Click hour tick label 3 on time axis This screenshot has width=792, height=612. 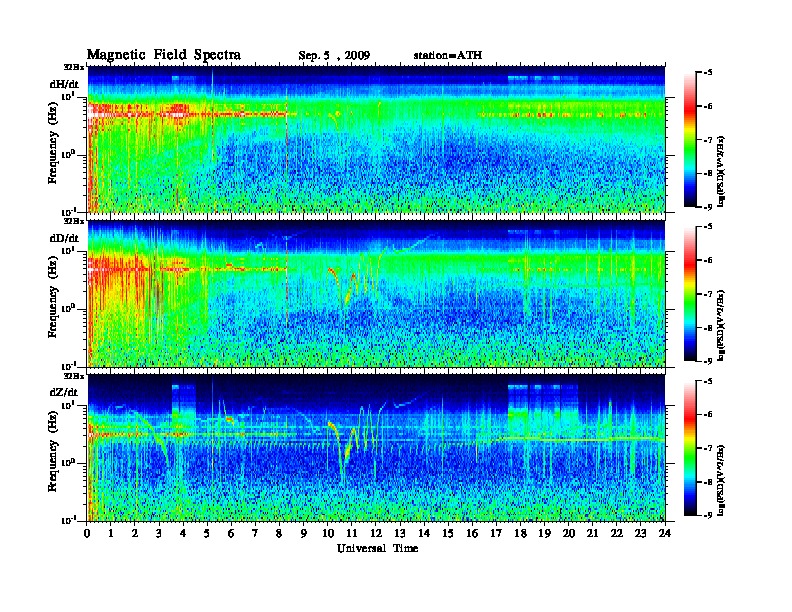[x=159, y=533]
